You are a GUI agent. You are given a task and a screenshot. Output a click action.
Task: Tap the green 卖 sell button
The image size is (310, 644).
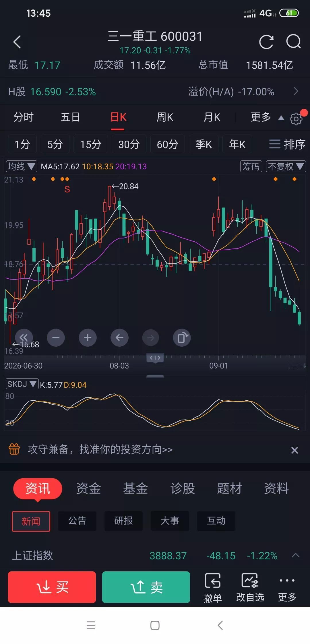[x=146, y=587]
